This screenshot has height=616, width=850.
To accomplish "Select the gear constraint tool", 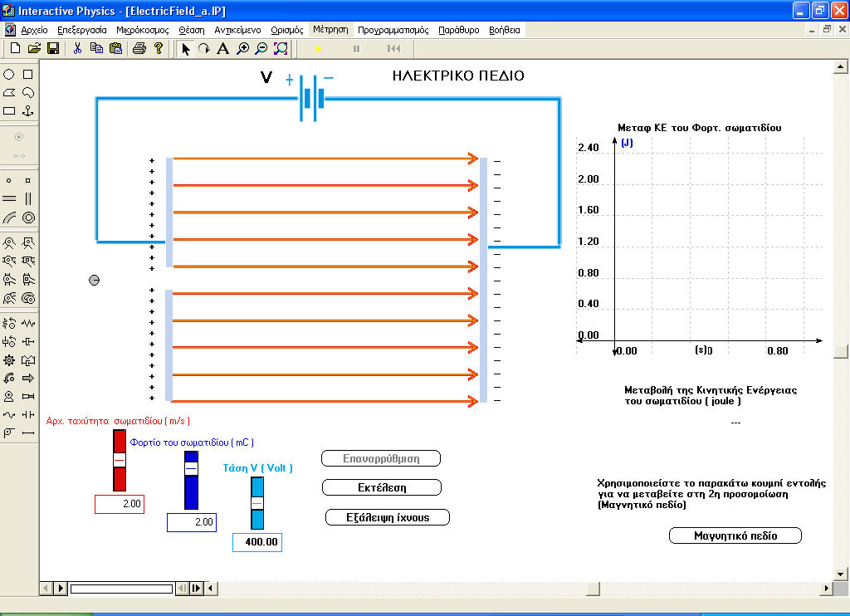I will (9, 360).
